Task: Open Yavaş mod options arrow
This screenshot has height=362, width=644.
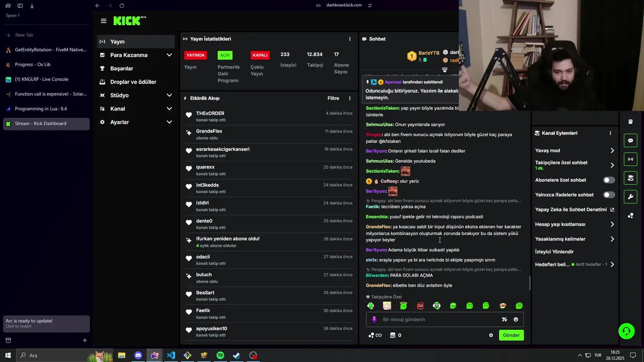Action: (x=612, y=150)
